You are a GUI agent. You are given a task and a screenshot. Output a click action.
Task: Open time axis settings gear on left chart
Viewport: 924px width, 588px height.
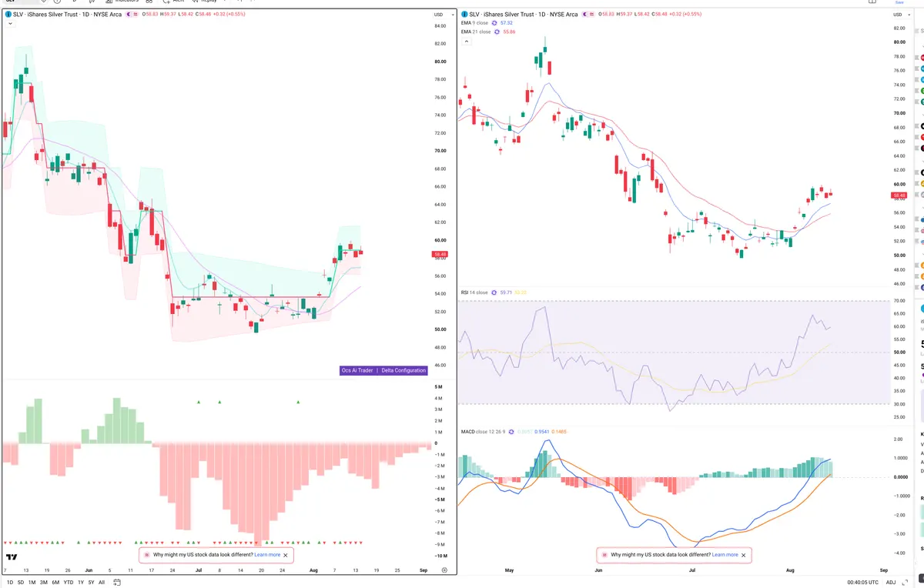pyautogui.click(x=444, y=570)
